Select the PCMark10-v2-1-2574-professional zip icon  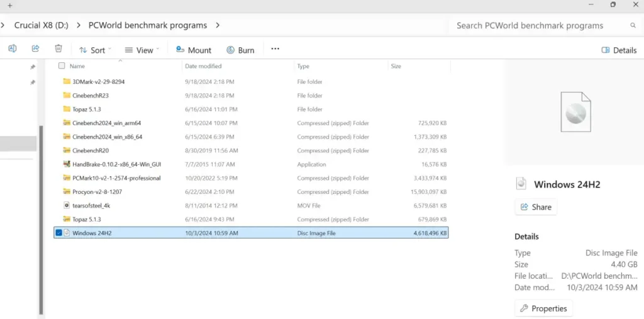(67, 178)
